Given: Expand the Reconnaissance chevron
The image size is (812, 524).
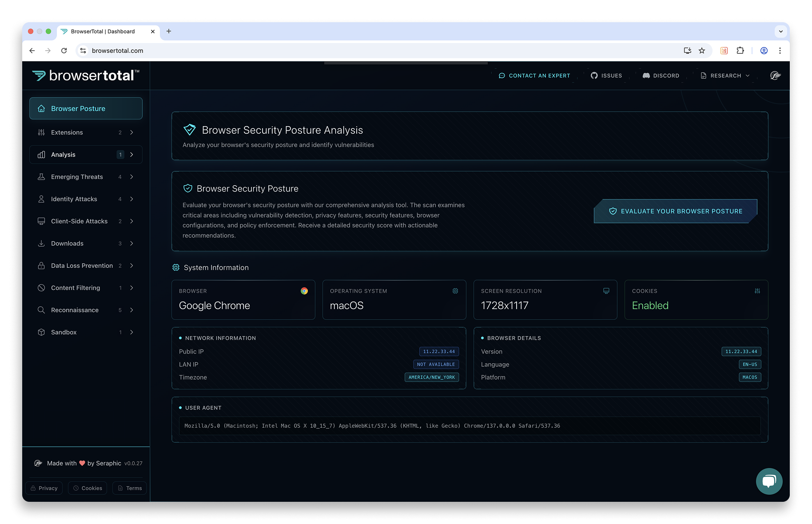Looking at the screenshot, I should 131,310.
